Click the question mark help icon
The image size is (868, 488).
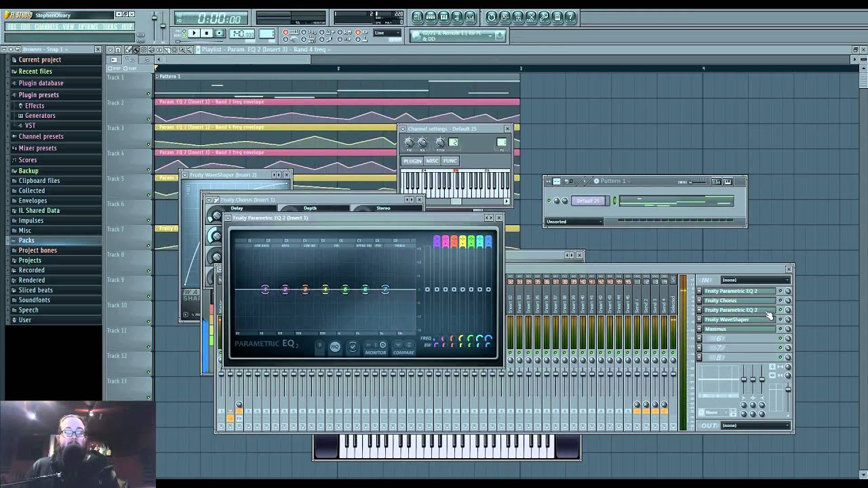(570, 17)
